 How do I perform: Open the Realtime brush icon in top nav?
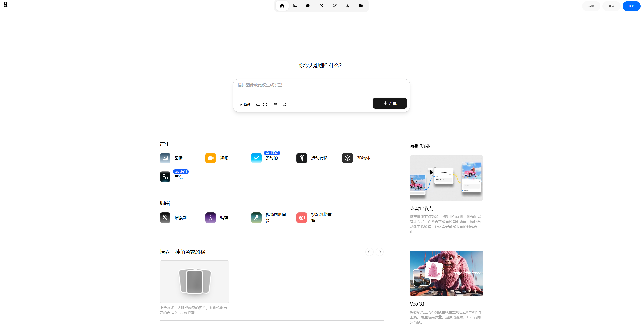click(334, 6)
